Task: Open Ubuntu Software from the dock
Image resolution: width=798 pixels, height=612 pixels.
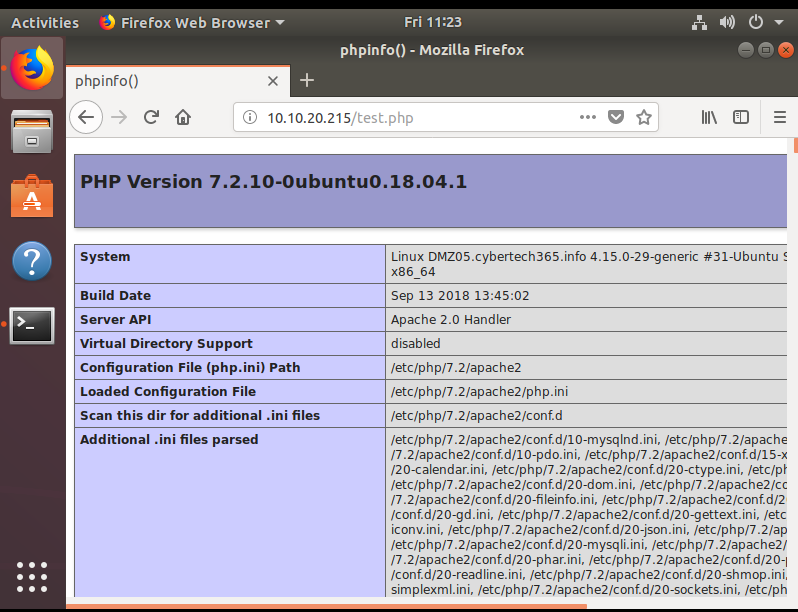Action: pyautogui.click(x=32, y=196)
